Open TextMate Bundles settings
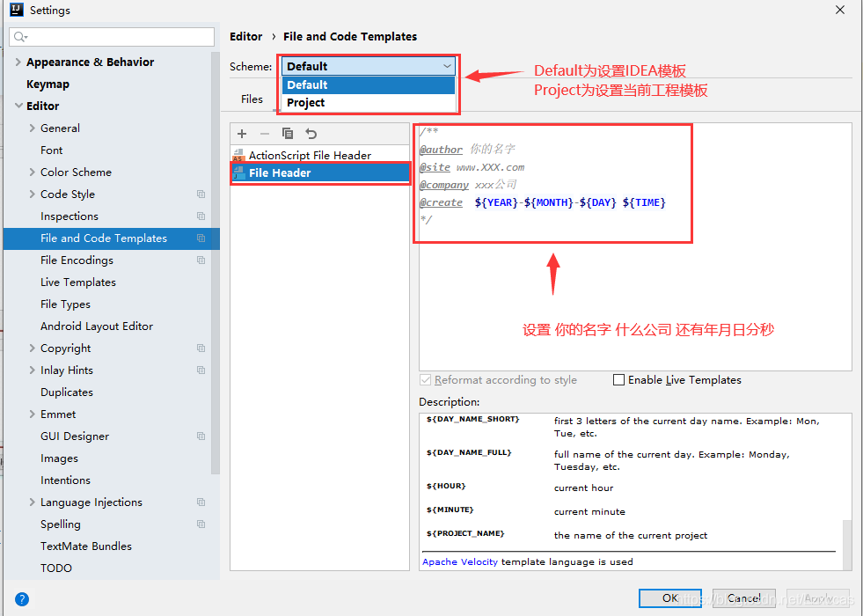 point(86,546)
